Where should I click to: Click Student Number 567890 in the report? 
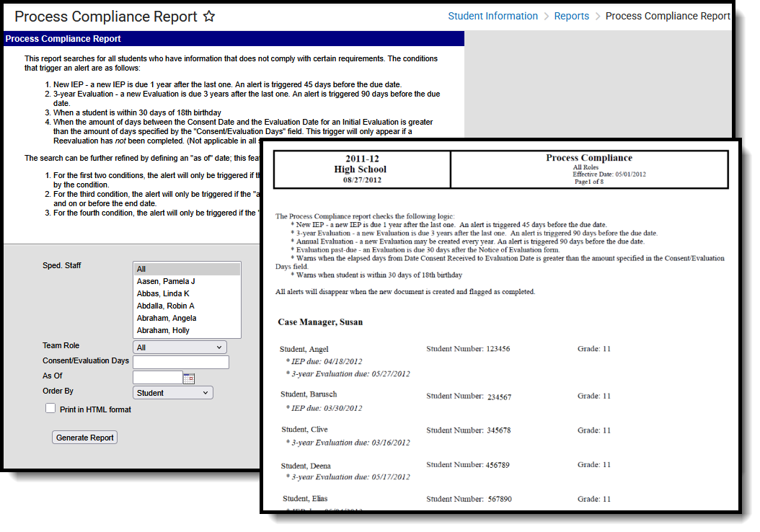click(469, 499)
